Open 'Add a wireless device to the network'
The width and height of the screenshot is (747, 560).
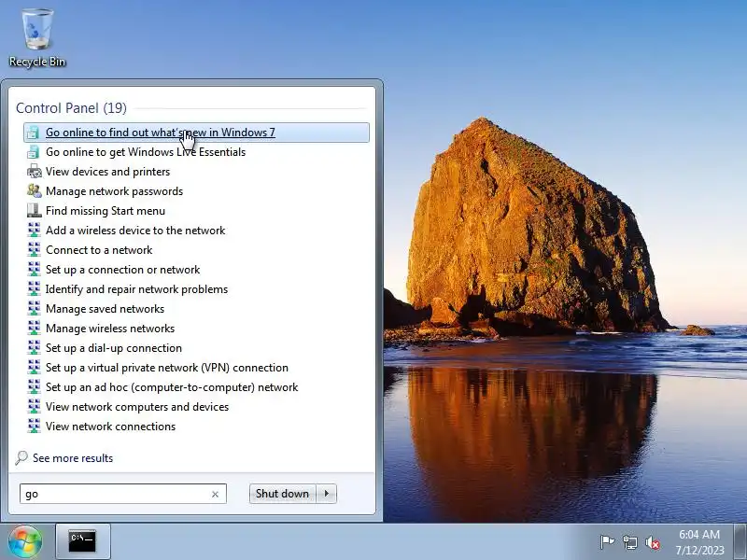(196, 230)
